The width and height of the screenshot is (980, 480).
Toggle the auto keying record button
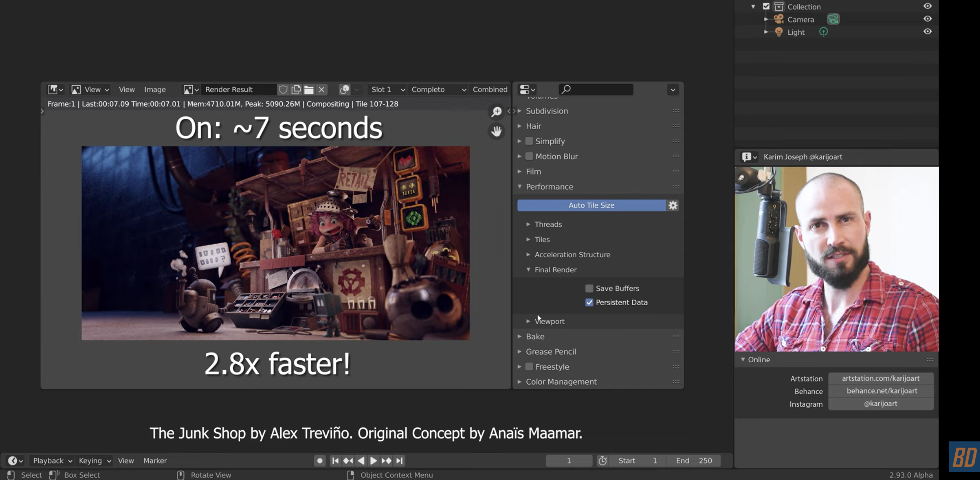[x=320, y=460]
